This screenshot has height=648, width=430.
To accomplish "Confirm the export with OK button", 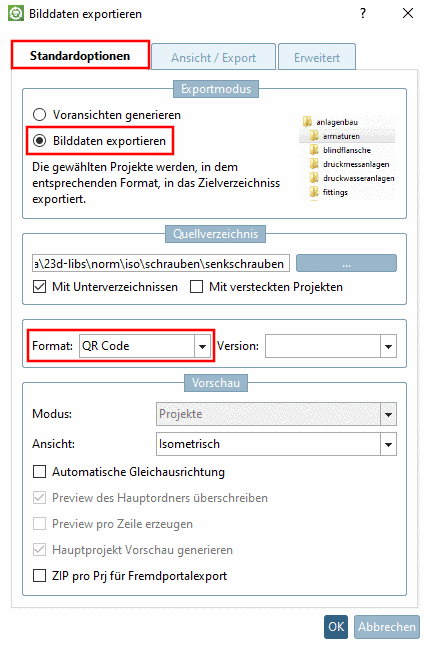I will click(336, 627).
